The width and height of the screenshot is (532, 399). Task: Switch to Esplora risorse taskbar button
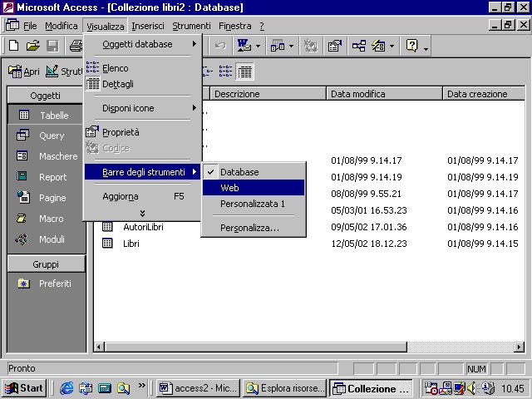[285, 388]
